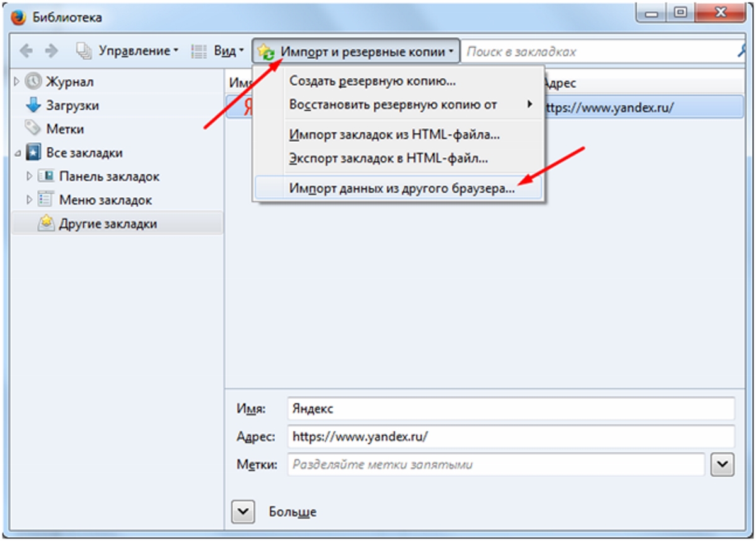
Task: Open the Вид views menu
Action: 217,51
